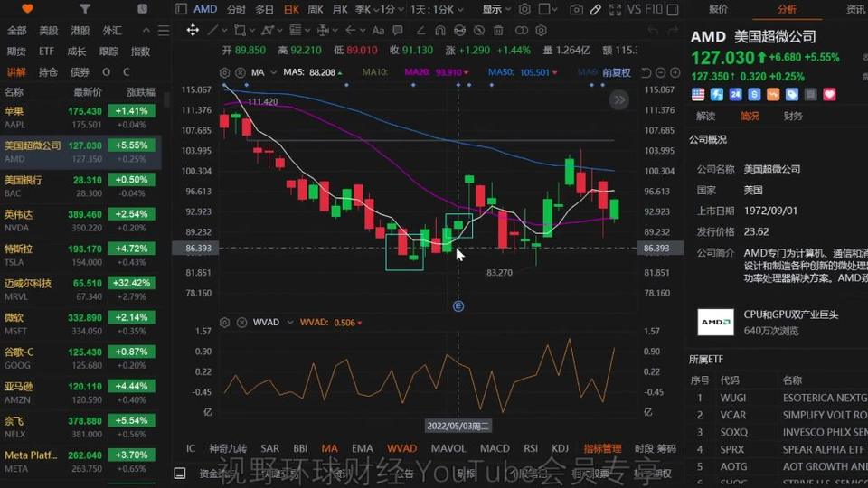Select 美股 US stocks filter
The image size is (868, 488).
point(48,31)
